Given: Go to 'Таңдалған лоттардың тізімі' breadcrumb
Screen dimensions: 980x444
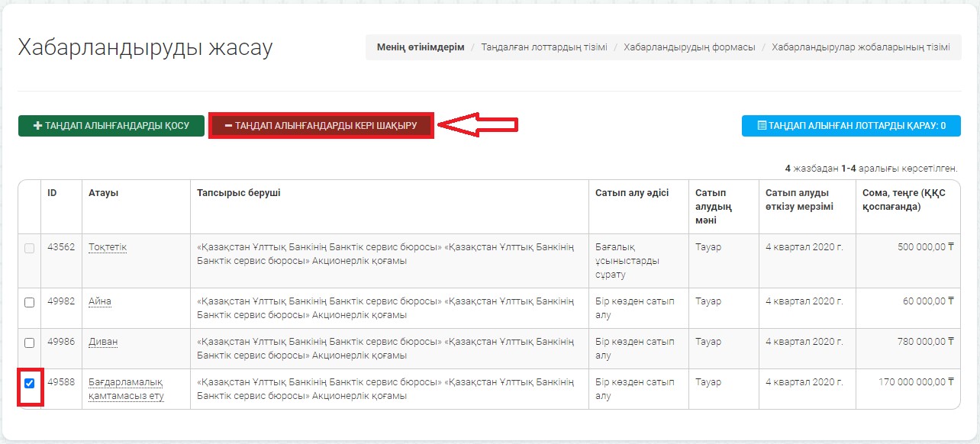Looking at the screenshot, I should [544, 47].
